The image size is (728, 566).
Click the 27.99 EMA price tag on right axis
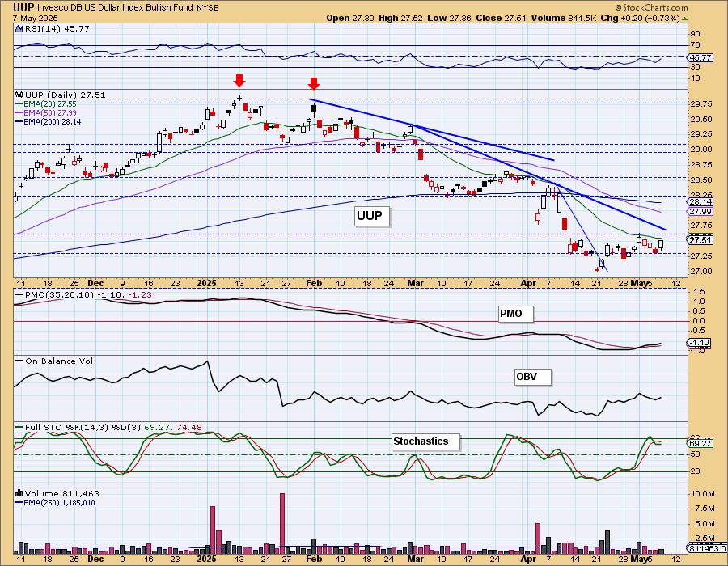[700, 212]
